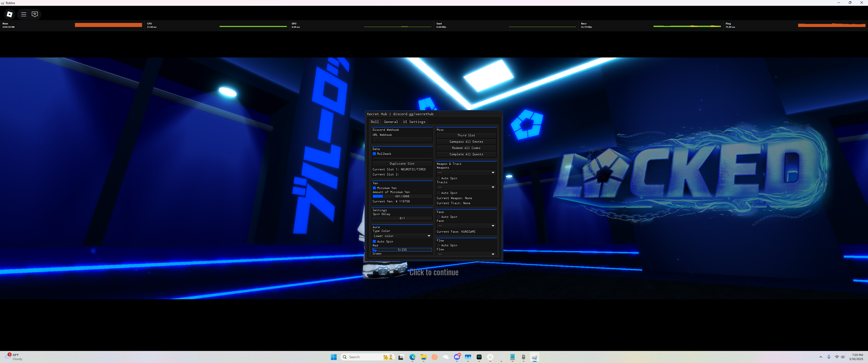Disable the Rollback checkbox
This screenshot has width=868, height=363.
(x=374, y=154)
